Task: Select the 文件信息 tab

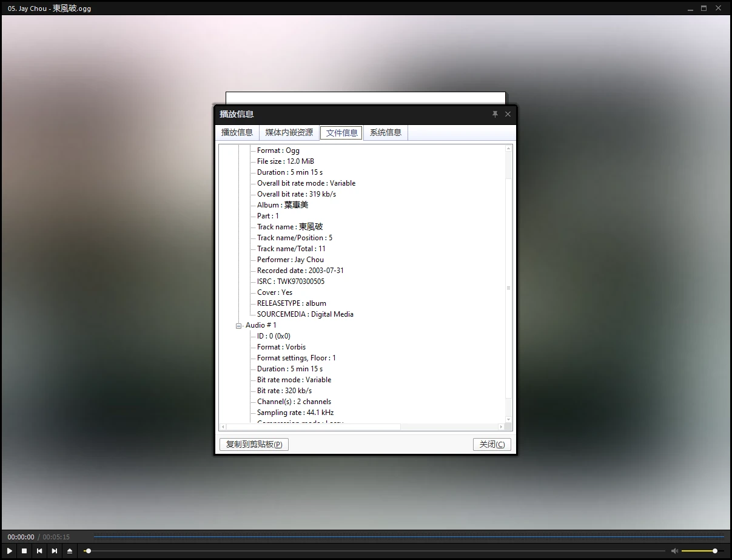Action: [x=341, y=133]
